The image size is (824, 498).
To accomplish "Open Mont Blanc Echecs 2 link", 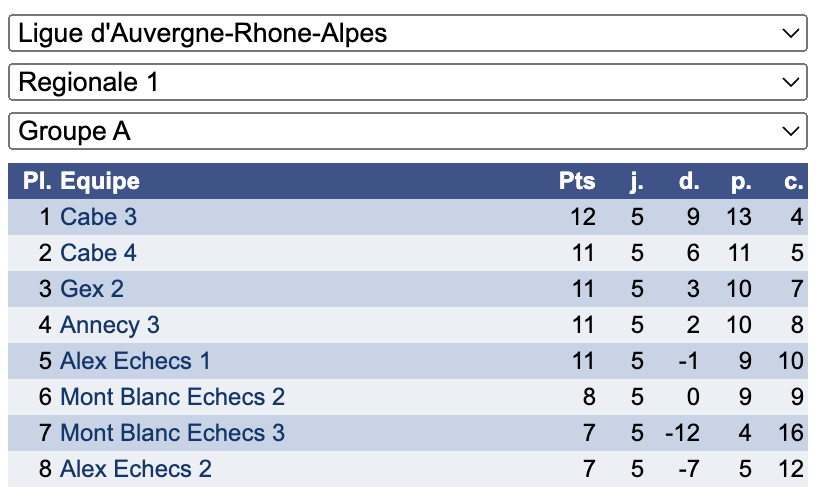I will (x=172, y=397).
